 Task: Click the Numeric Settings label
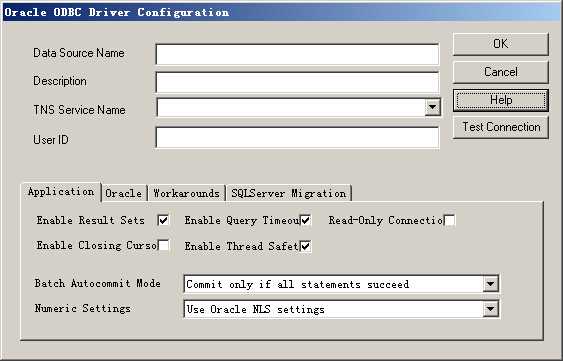83,308
